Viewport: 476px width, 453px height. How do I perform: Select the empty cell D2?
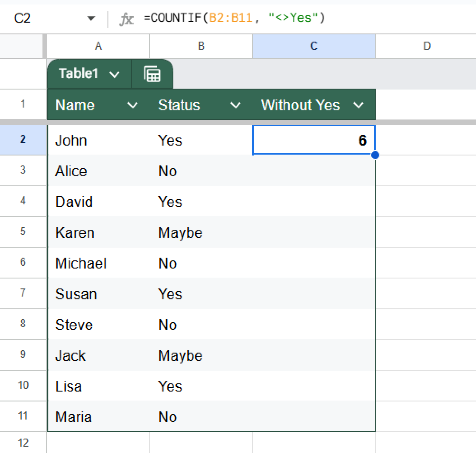[427, 140]
